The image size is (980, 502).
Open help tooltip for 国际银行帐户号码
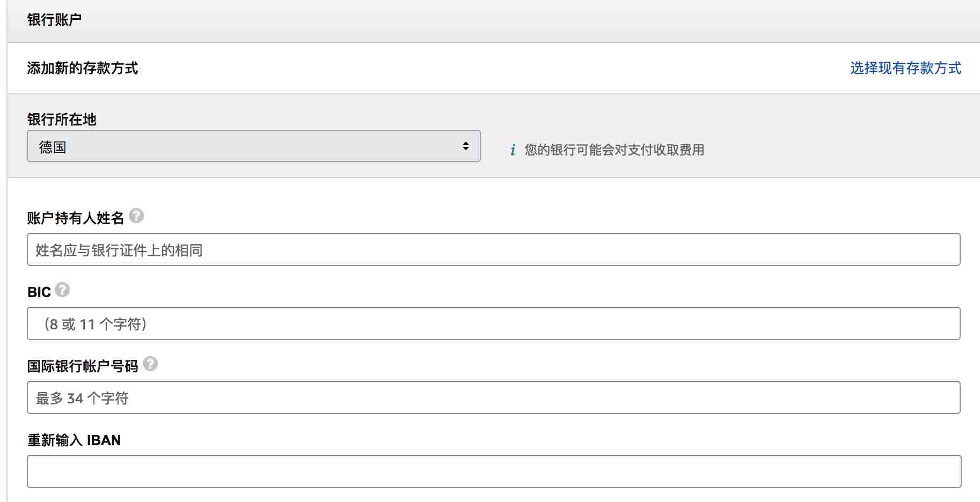pos(150,364)
